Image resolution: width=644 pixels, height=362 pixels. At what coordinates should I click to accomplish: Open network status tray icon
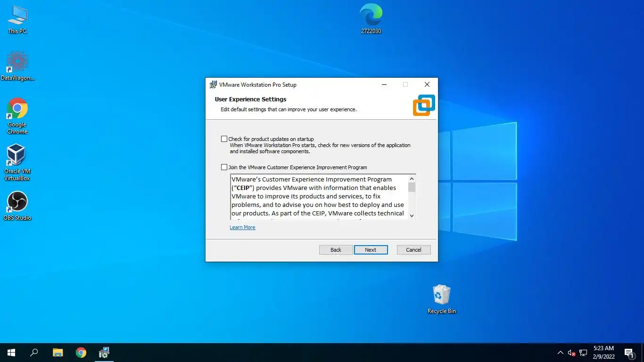[583, 353]
